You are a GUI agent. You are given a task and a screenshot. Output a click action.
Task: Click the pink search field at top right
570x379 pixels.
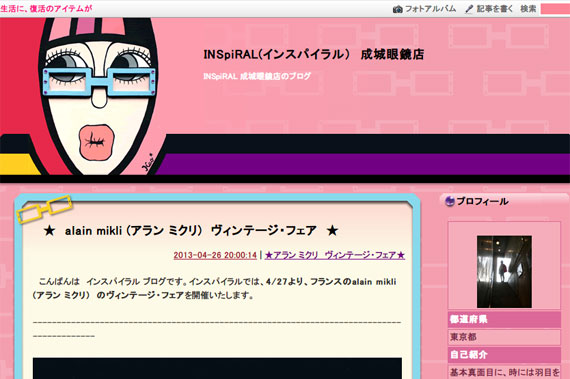(555, 9)
